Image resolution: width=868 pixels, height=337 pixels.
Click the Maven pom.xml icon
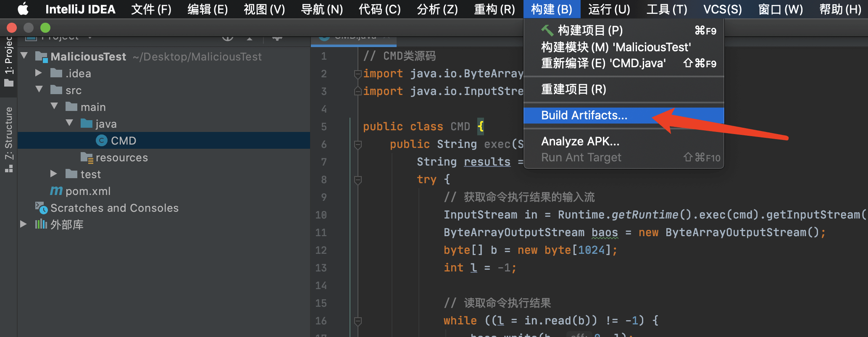[x=56, y=191]
